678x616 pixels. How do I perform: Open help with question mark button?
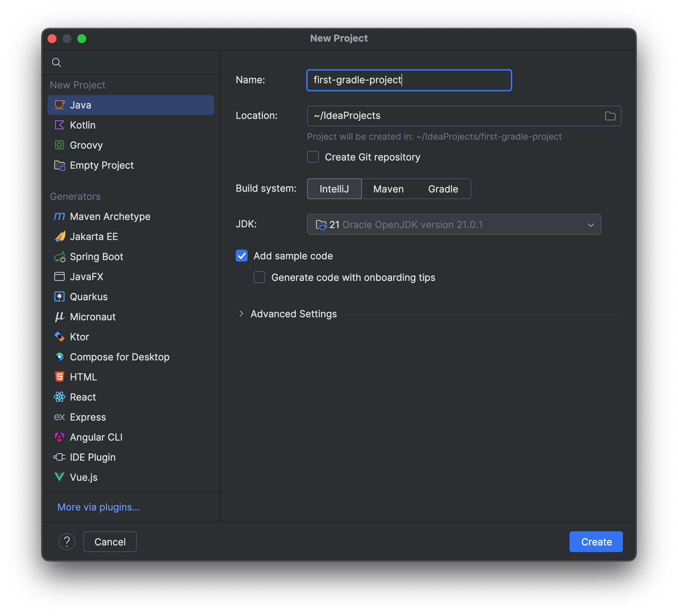pos(67,542)
